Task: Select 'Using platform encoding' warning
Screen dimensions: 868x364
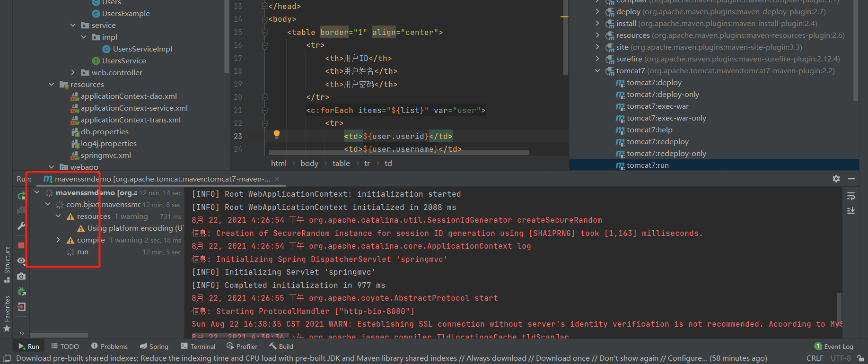Action: (130, 228)
